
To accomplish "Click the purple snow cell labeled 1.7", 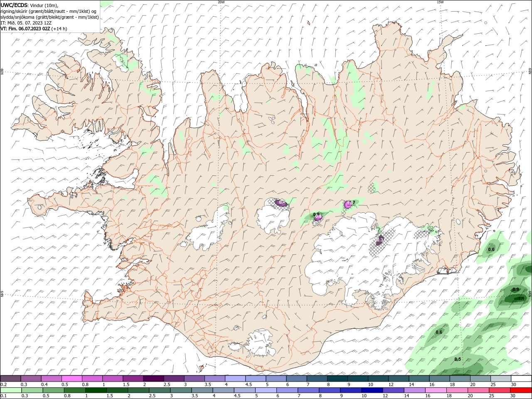I will (348, 204).
